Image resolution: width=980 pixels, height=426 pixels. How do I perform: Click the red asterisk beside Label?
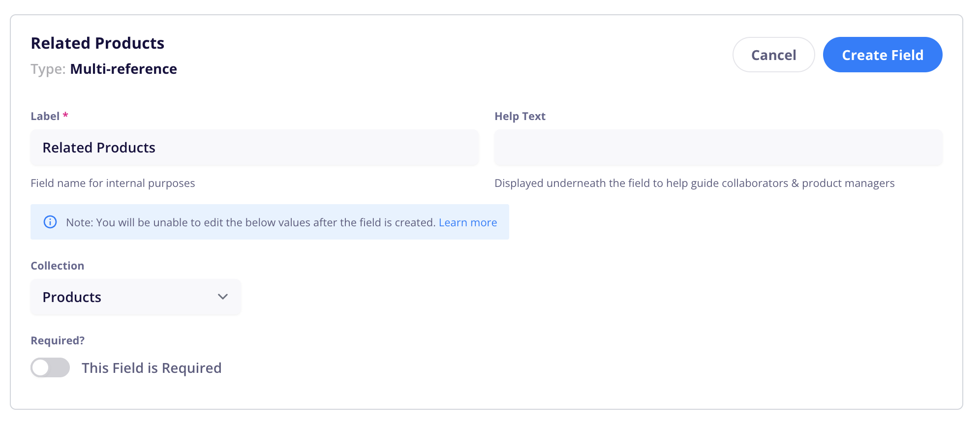(65, 115)
